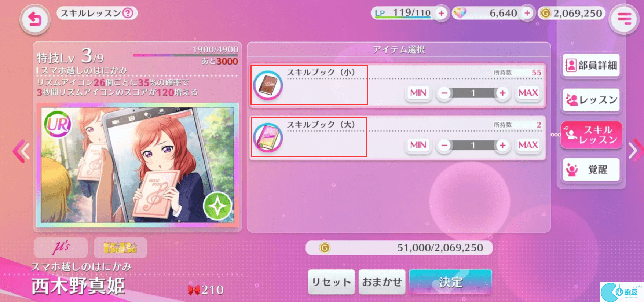The width and height of the screenshot is (644, 302).
Task: Increase スキルブック（小） quantity with plus
Action: click(x=502, y=93)
